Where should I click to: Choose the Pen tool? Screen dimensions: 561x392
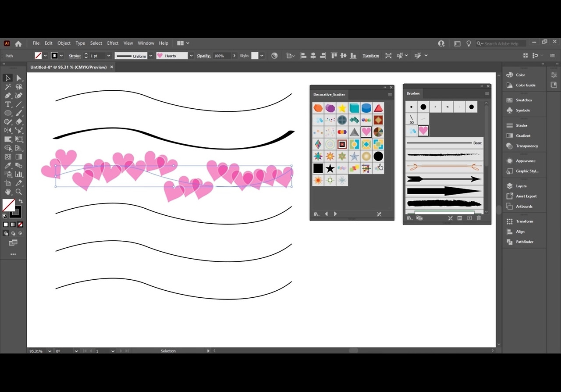[x=7, y=96]
